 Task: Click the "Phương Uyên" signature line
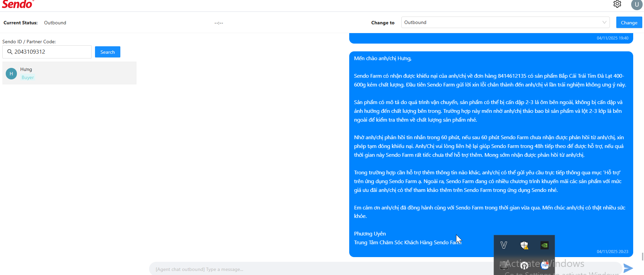tap(370, 234)
